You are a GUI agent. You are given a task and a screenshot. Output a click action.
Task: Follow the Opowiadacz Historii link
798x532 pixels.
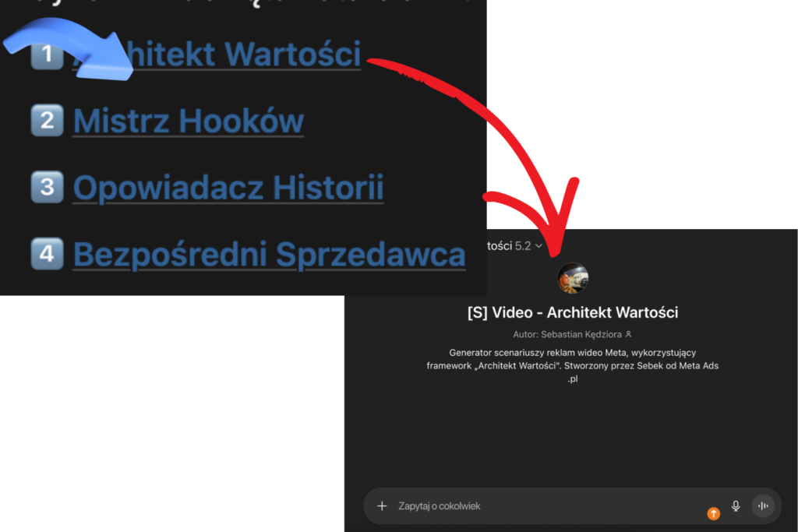(x=228, y=187)
